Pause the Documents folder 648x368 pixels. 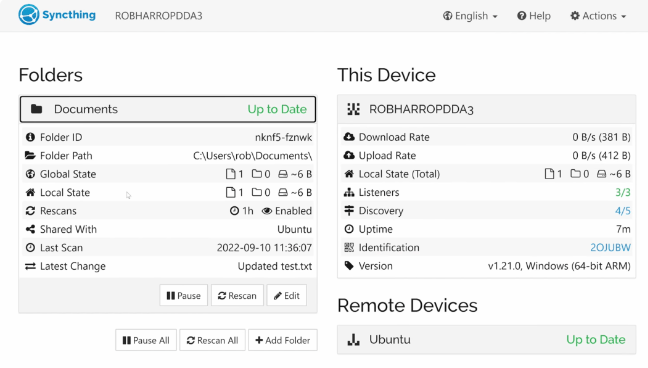click(183, 295)
